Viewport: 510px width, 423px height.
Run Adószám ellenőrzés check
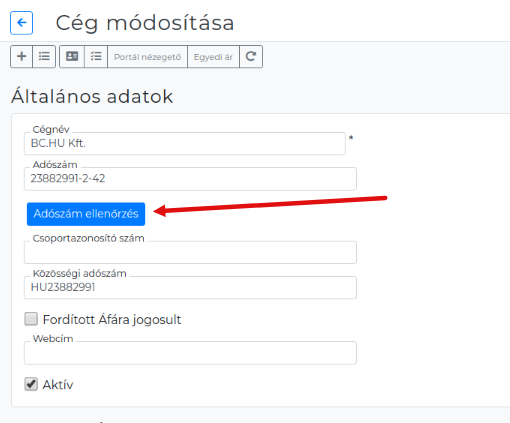click(x=86, y=214)
